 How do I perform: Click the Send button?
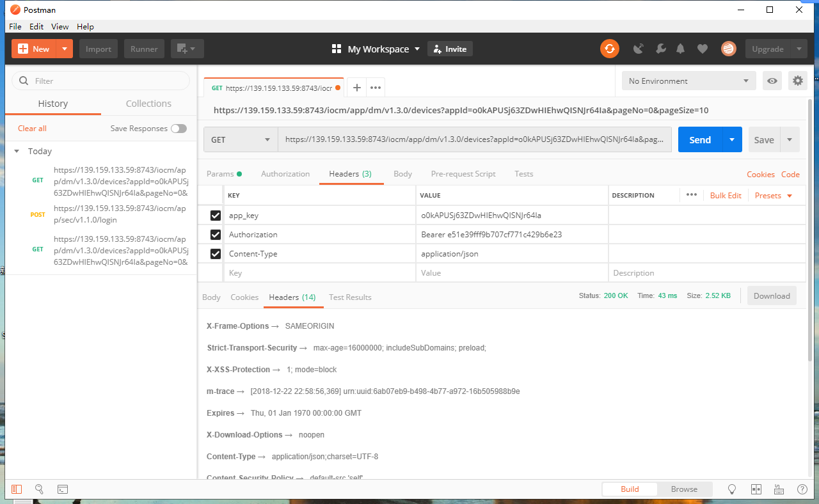pyautogui.click(x=700, y=139)
